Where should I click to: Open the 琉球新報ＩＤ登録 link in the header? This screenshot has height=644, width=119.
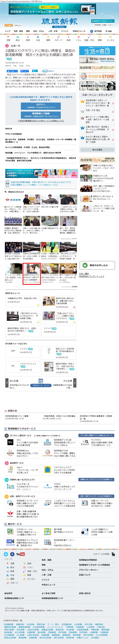pyautogui.click(x=100, y=25)
